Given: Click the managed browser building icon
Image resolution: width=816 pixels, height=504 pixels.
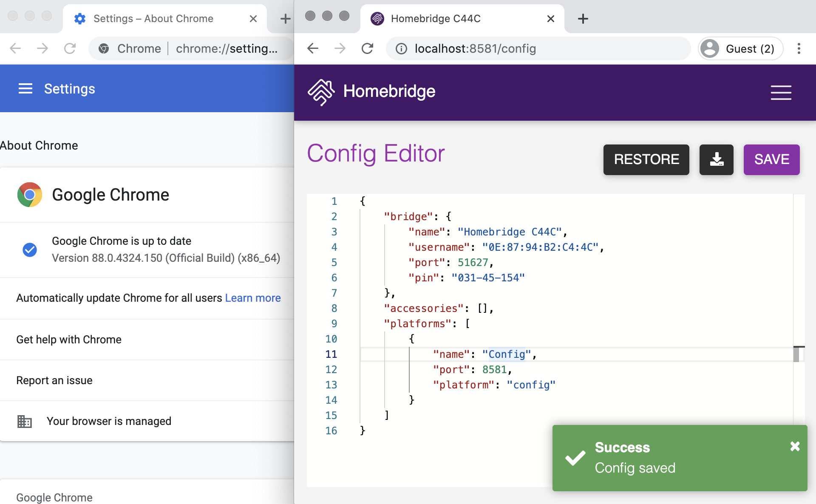Looking at the screenshot, I should click(x=25, y=421).
